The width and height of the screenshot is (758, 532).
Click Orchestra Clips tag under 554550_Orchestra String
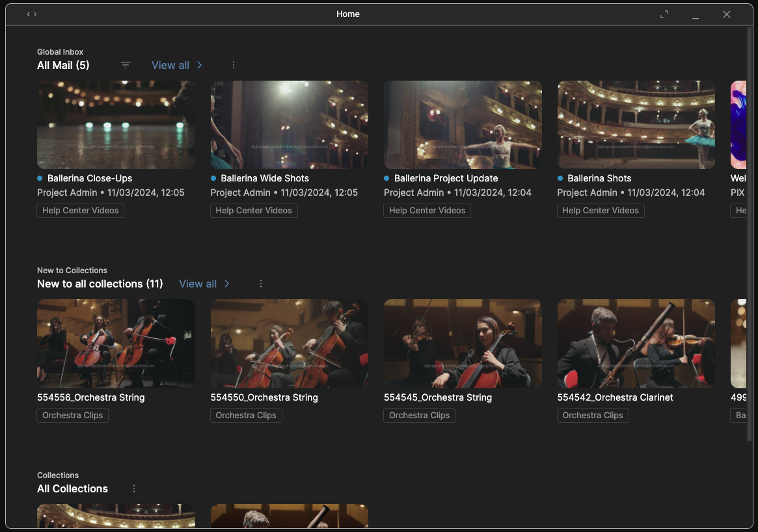point(246,416)
